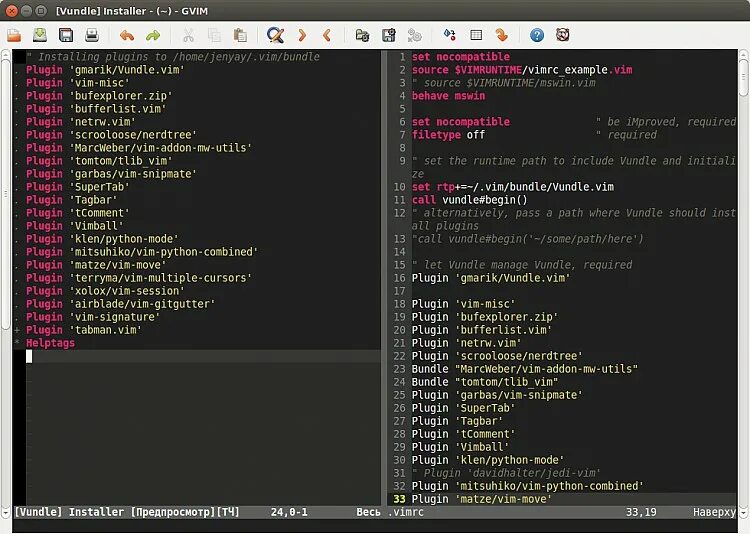Click the 'Наверху' indicator in status line

pos(714,512)
